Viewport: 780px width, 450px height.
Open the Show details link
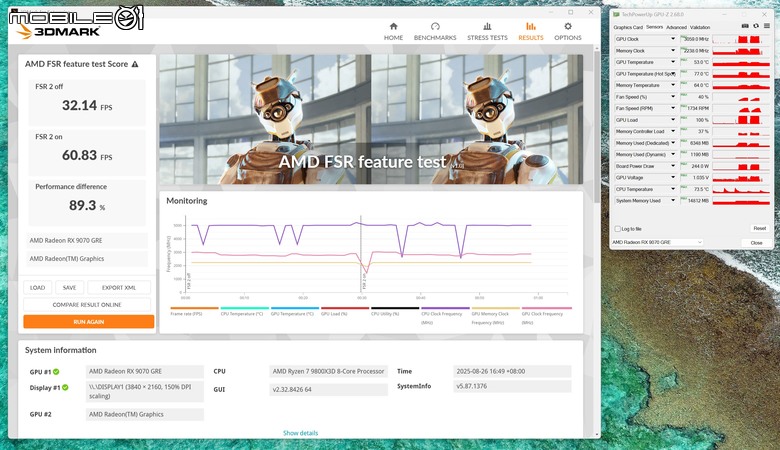pos(300,433)
